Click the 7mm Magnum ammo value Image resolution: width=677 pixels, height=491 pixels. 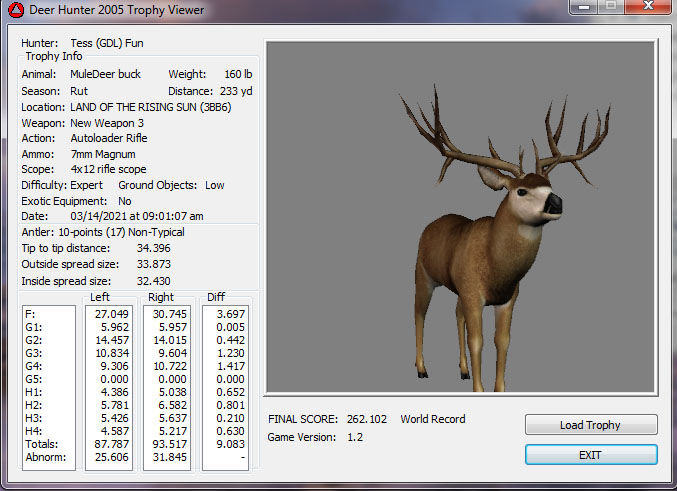coord(102,154)
